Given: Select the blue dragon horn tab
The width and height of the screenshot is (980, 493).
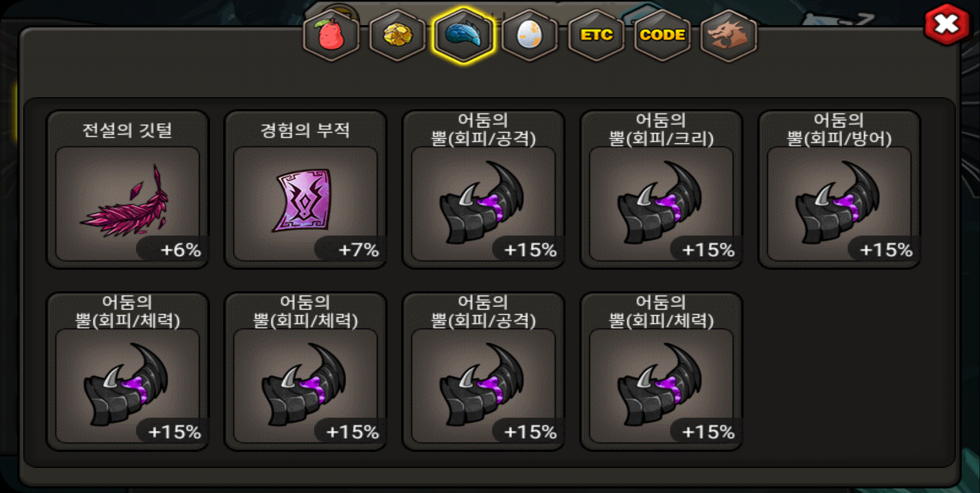Looking at the screenshot, I should point(463,35).
